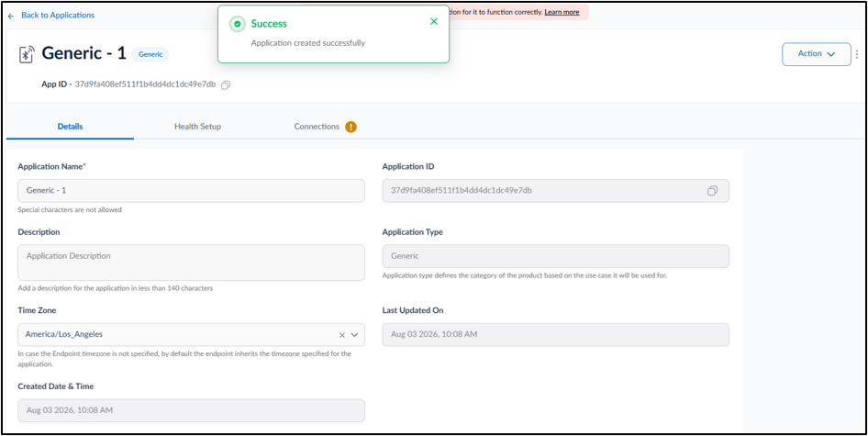Viewport: 868px width, 436px height.
Task: Close the Success notification
Action: (x=434, y=22)
